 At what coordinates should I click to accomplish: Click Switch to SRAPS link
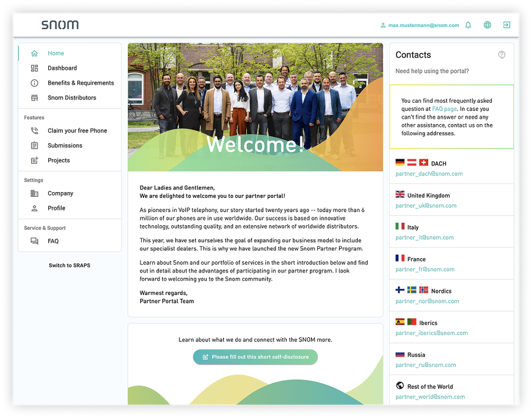click(x=69, y=265)
